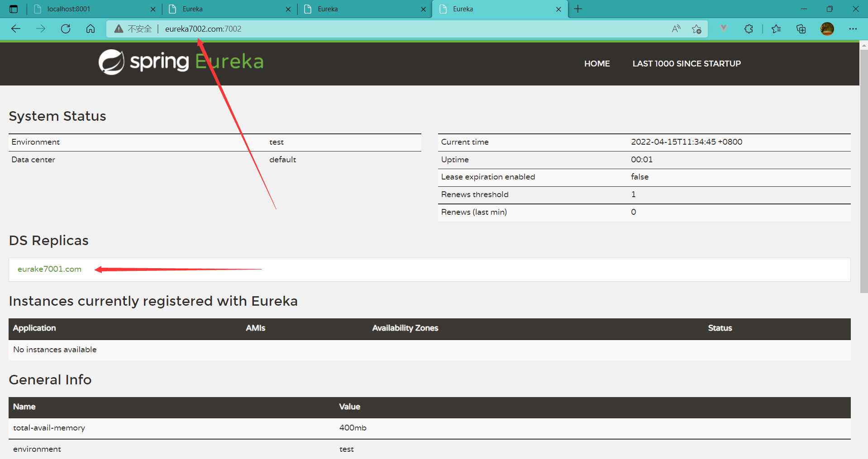This screenshot has height=459, width=868.
Task: Select the Uptime value 00:01
Action: (642, 160)
